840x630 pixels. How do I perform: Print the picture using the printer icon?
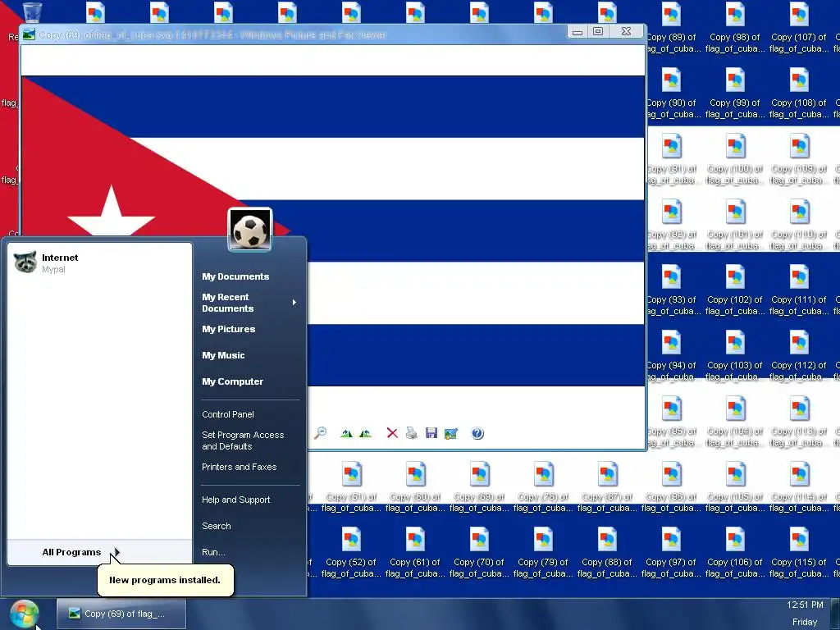tap(412, 433)
